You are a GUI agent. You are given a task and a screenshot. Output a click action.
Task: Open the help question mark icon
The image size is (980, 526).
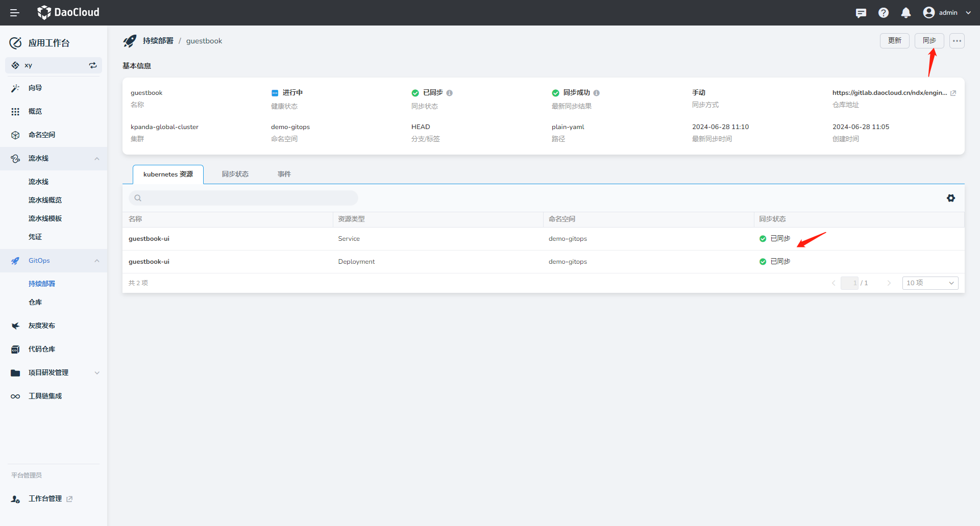[x=884, y=13]
